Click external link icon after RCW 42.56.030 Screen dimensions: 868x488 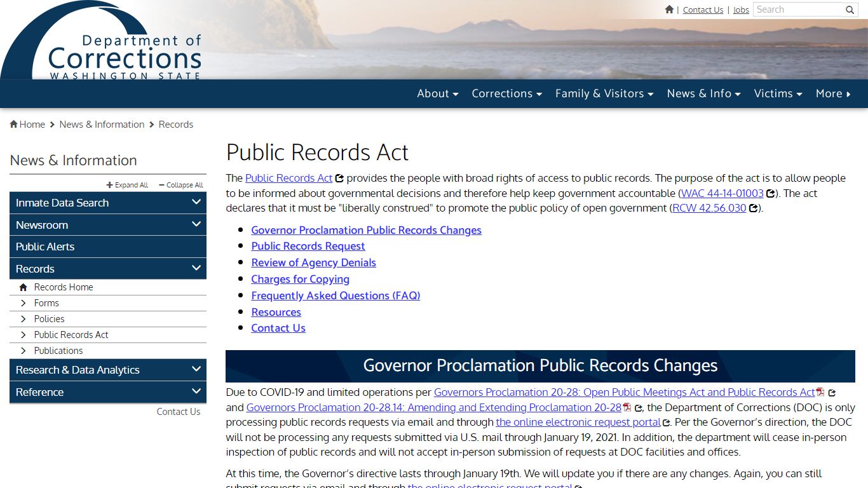point(753,208)
